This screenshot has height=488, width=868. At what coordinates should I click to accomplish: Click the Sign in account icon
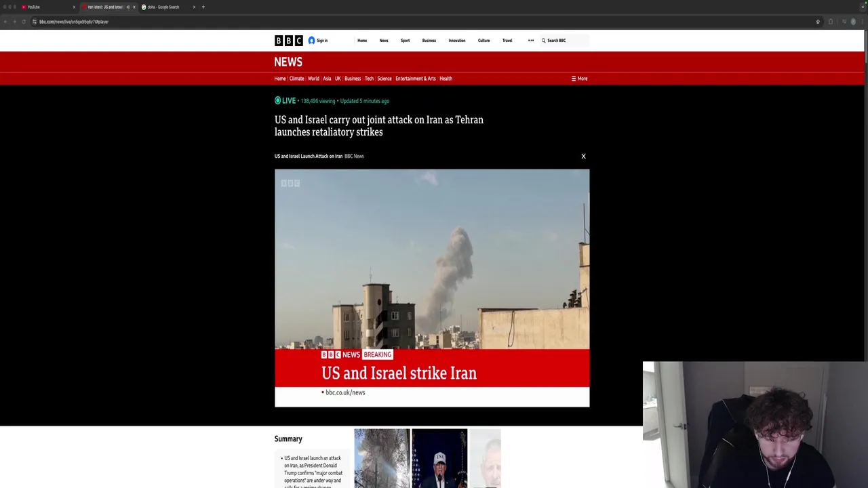[311, 41]
